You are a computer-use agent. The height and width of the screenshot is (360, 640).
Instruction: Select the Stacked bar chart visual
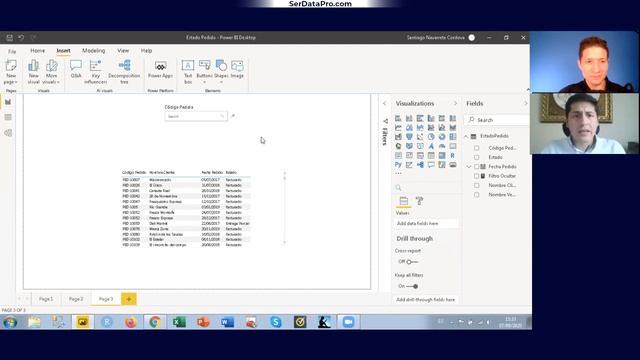point(398,118)
